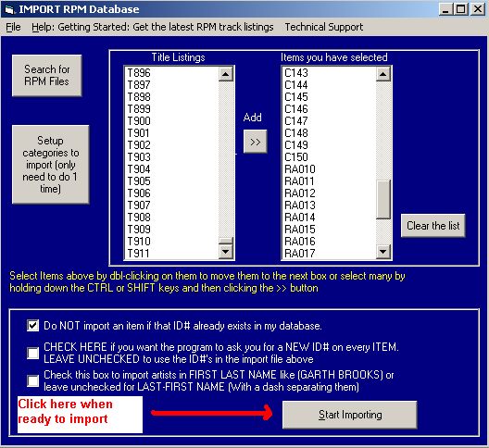The width and height of the screenshot is (489, 448).
Task: Enable the NEW ID# on every item checkbox
Action: pos(32,353)
